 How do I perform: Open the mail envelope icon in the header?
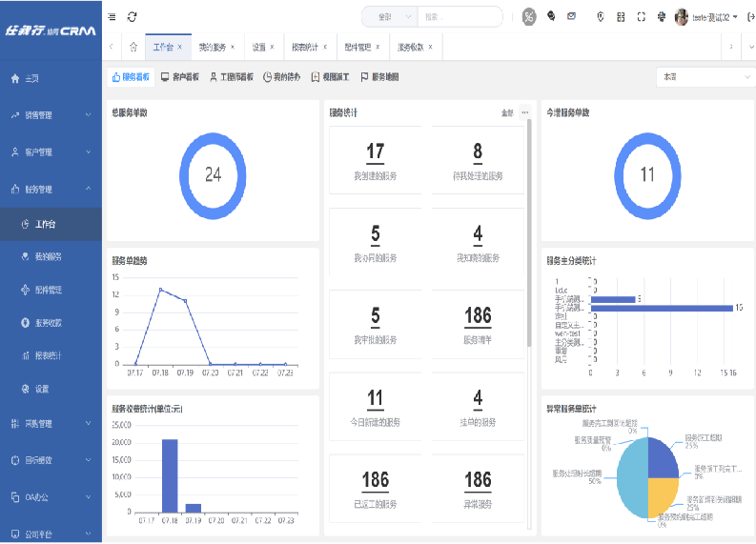pyautogui.click(x=571, y=16)
